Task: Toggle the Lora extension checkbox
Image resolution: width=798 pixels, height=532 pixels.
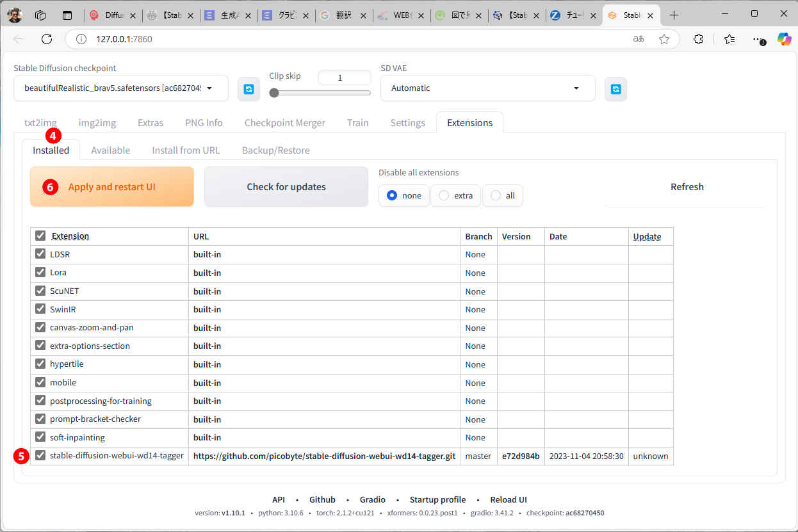Action: (41, 273)
